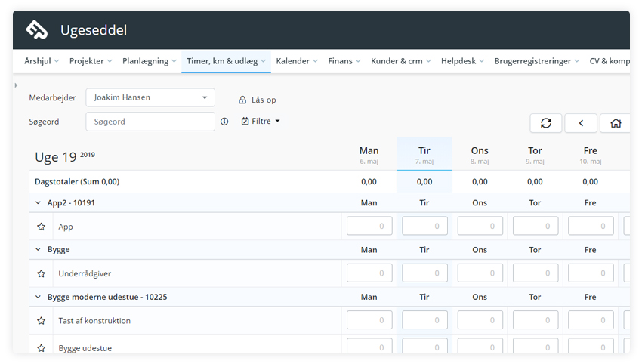
Task: Open the Finans menu
Action: pos(344,61)
